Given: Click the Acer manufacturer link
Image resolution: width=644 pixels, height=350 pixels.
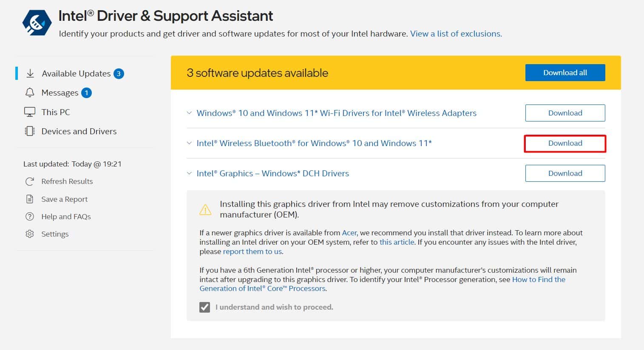Looking at the screenshot, I should pos(349,233).
